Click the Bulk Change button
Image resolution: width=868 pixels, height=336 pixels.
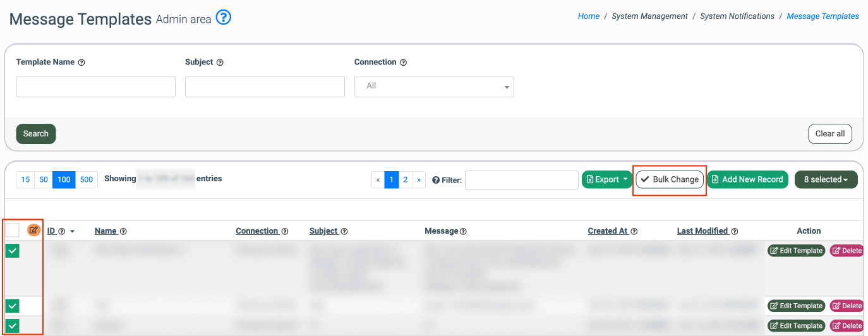pyautogui.click(x=670, y=179)
